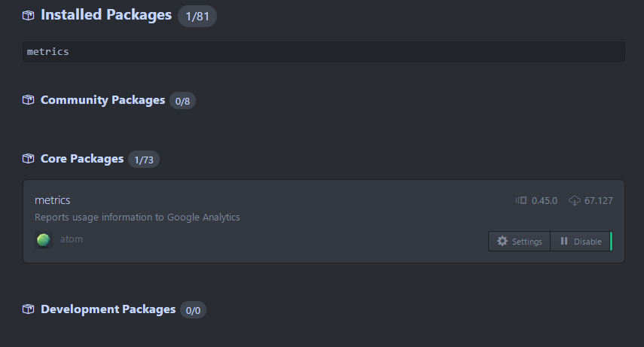The height and width of the screenshot is (347, 644).
Task: Collapse the Core Packages section heading
Action: (82, 159)
